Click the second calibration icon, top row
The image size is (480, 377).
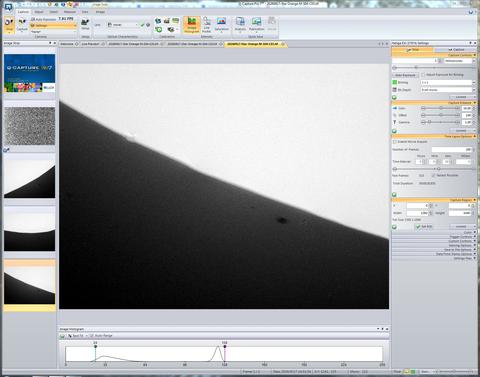166,21
